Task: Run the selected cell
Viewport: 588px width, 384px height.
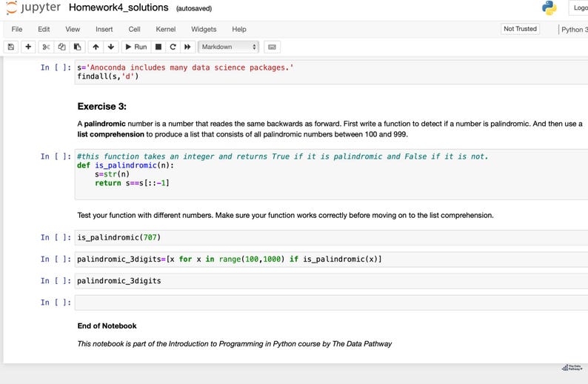Action: tap(136, 47)
